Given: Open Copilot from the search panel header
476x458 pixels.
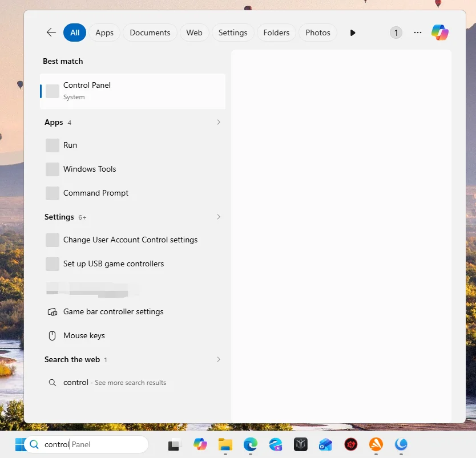Looking at the screenshot, I should 439,33.
